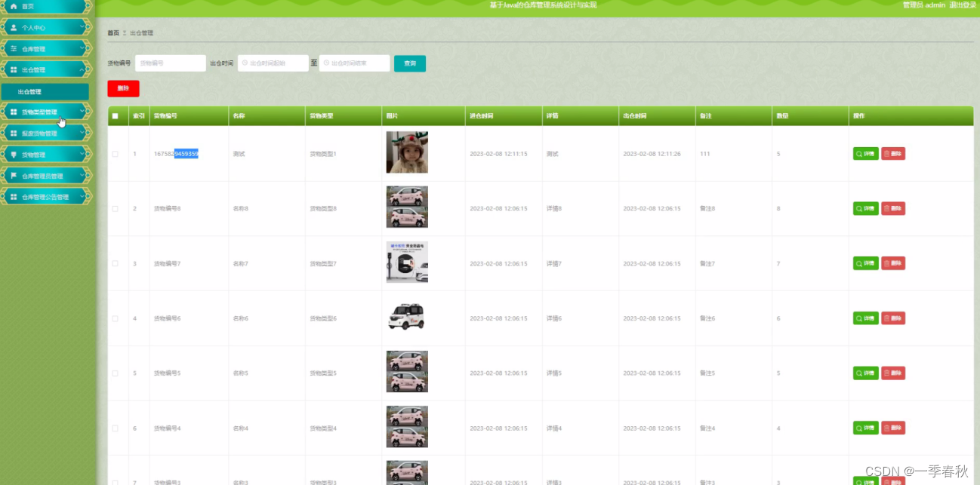This screenshot has height=485, width=980.
Task: Go to 首页 via the breadcrumb
Action: 113,33
